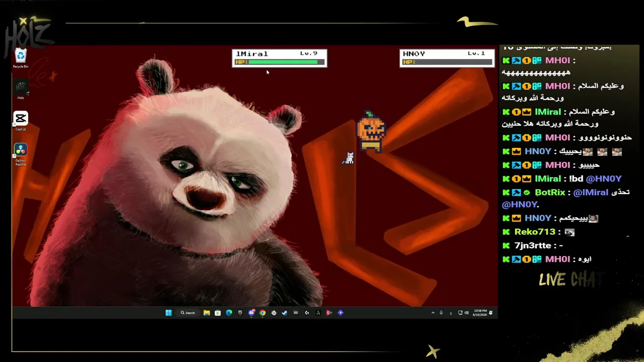Open the Windows Start menu
The height and width of the screenshot is (362, 644).
[x=169, y=313]
